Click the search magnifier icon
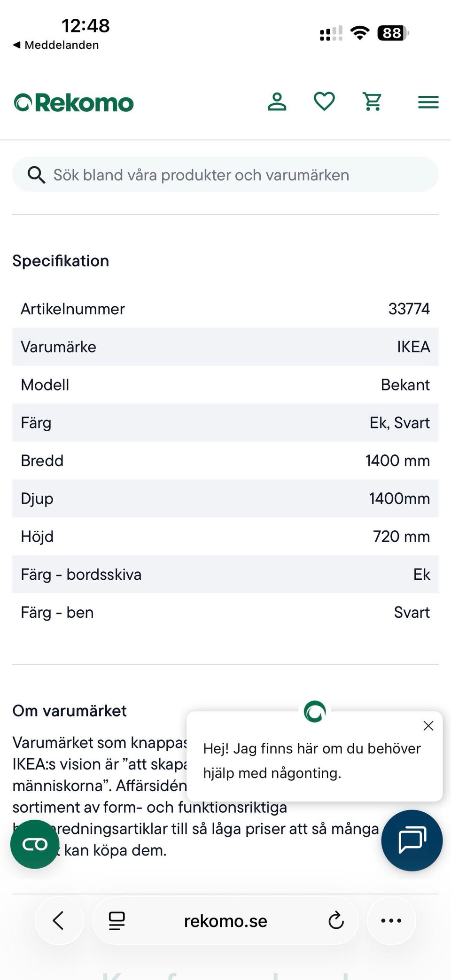This screenshot has width=451, height=980. click(36, 175)
